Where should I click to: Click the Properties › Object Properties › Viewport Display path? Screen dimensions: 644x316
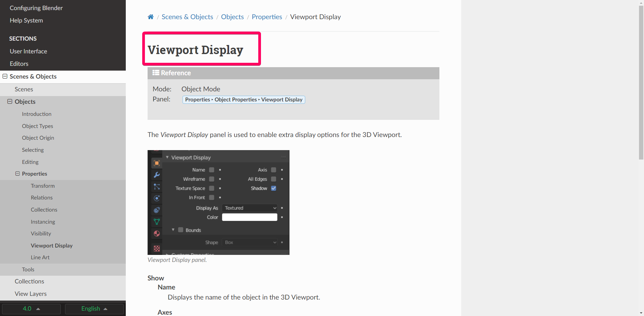pos(244,100)
